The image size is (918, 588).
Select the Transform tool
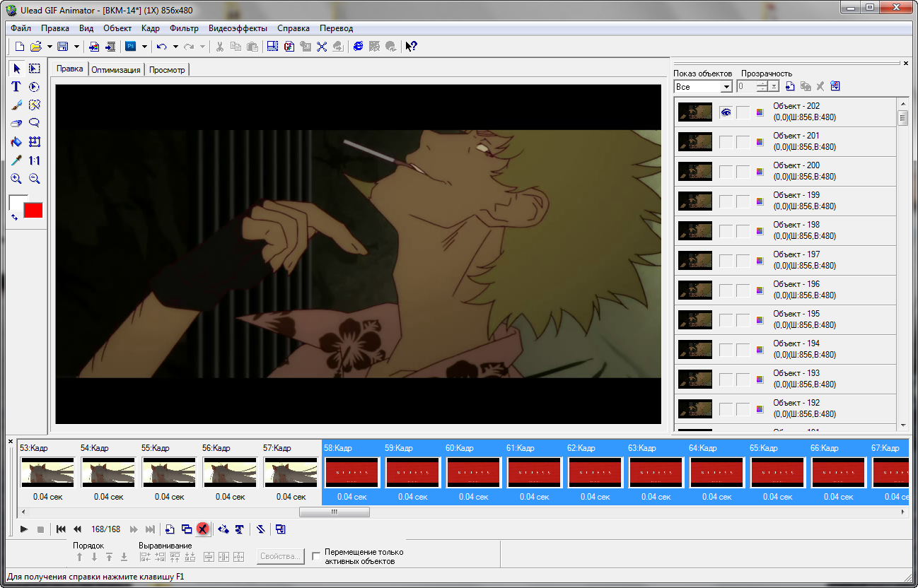click(34, 142)
